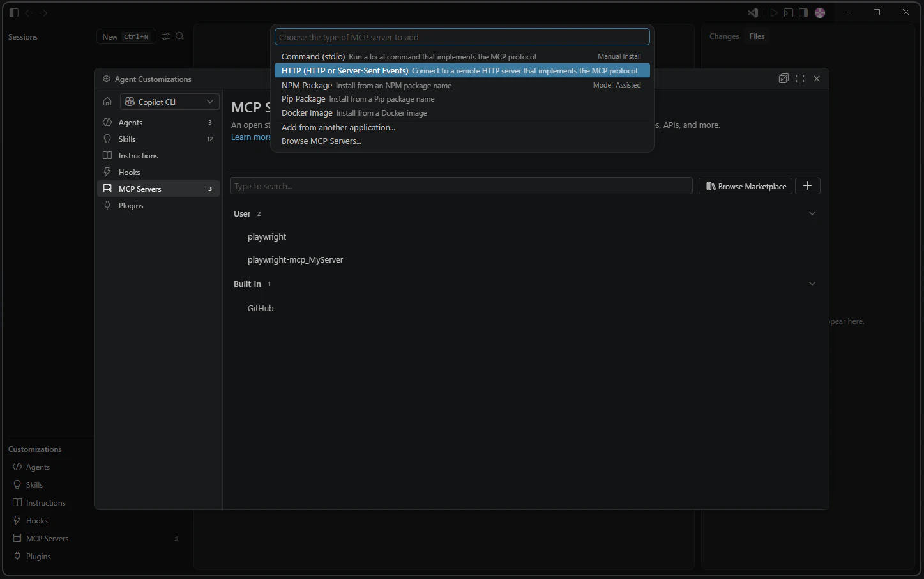Focus the MCP server type input
The height and width of the screenshot is (579, 924).
462,37
